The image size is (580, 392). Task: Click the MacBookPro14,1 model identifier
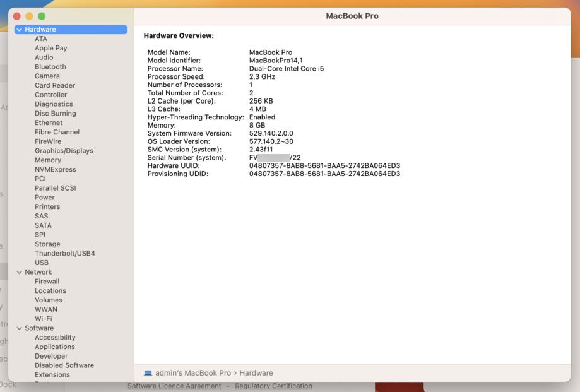coord(276,61)
